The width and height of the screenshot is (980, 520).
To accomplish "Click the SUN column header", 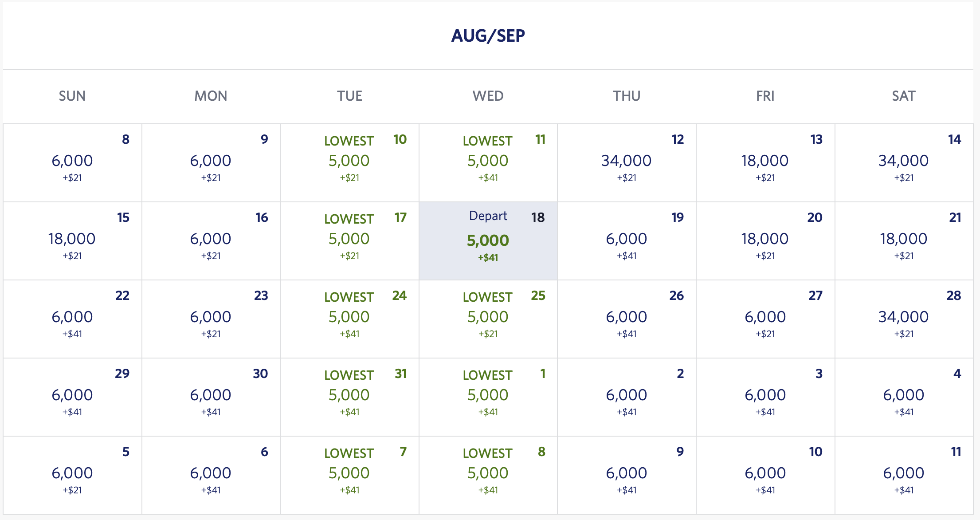I will click(x=73, y=96).
